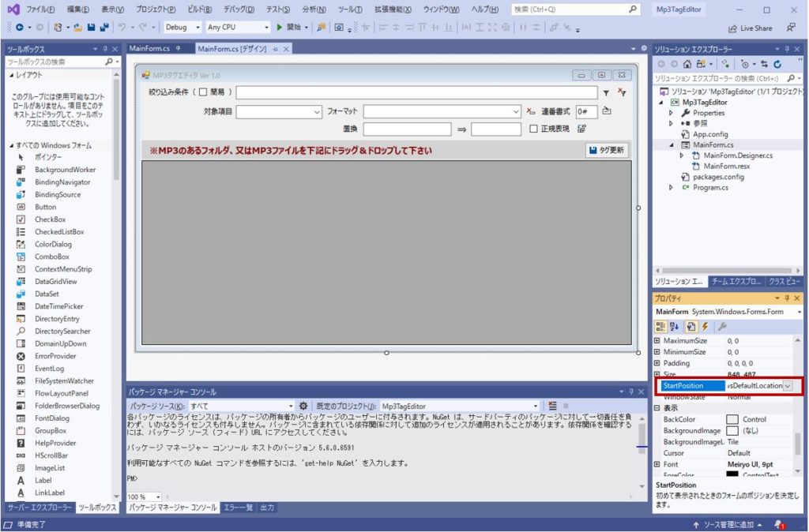Screen dimensions: 809x532
Task: Switch to the MainForm.cs code tab
Action: (x=149, y=48)
